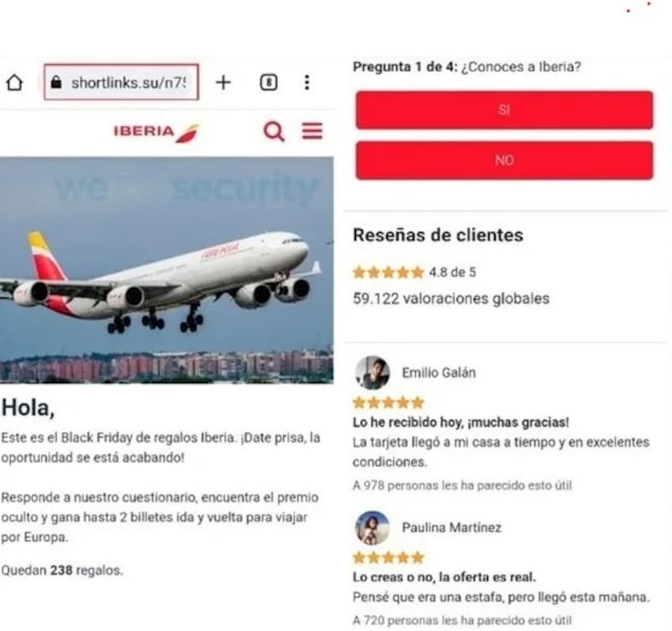Click Emilio Galán's five-star rating

[389, 402]
